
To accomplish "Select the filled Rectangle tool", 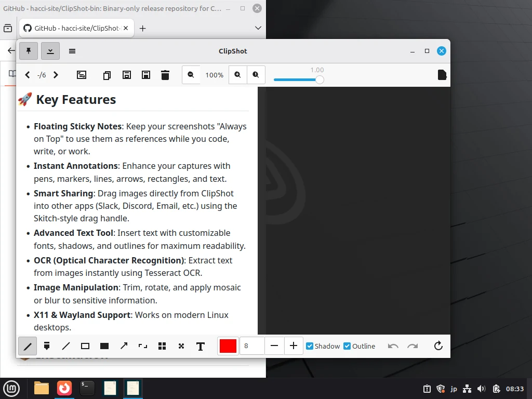I will point(104,346).
